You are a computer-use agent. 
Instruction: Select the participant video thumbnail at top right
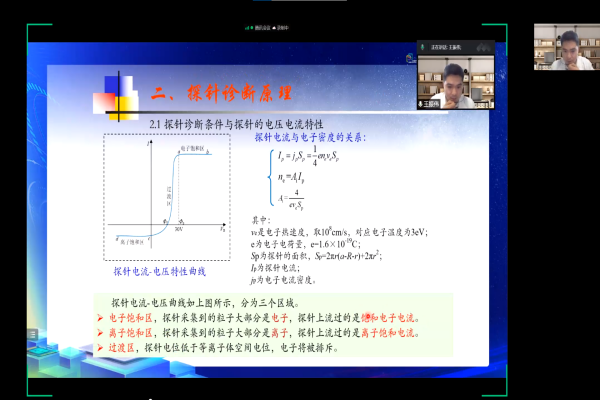tap(565, 47)
